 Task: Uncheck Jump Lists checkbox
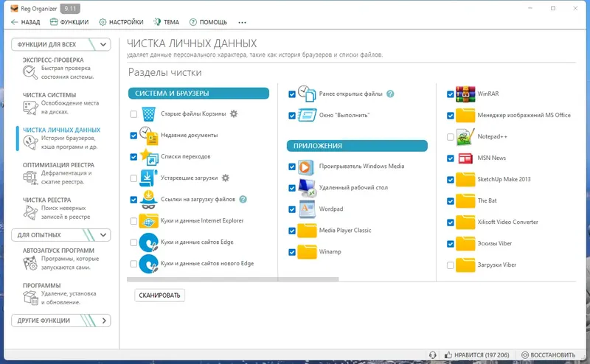(x=133, y=157)
